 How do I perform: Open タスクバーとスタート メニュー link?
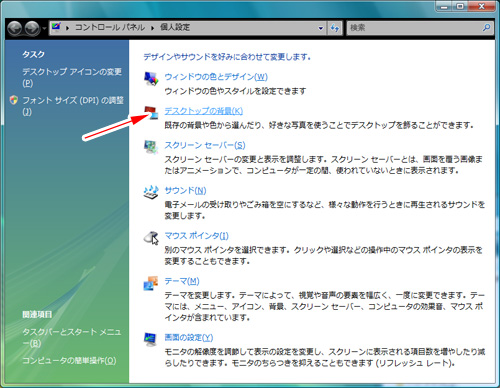pos(72,337)
